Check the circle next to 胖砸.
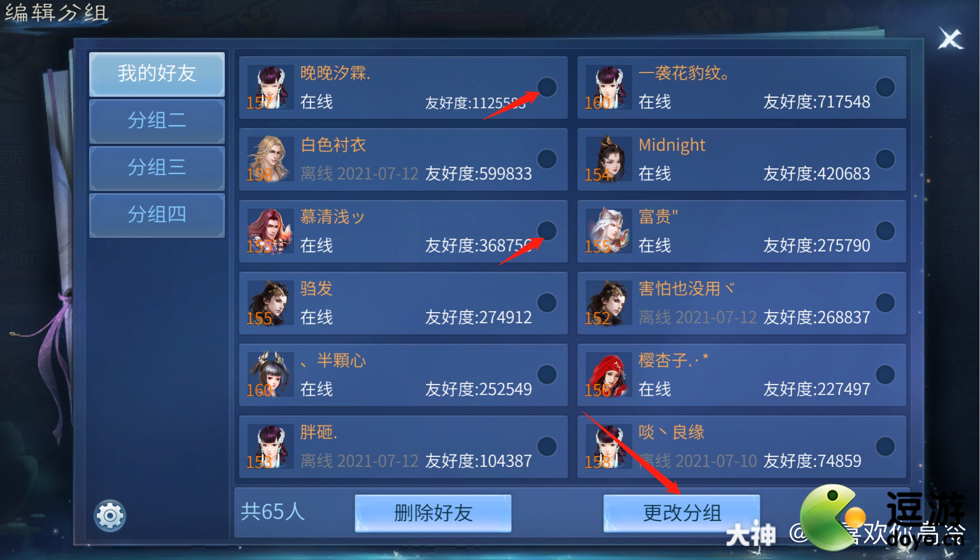 (547, 446)
